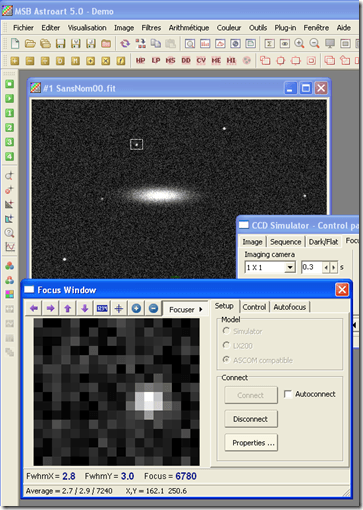Move focus region right with purple arrow
The image size is (363, 510).
pos(50,308)
